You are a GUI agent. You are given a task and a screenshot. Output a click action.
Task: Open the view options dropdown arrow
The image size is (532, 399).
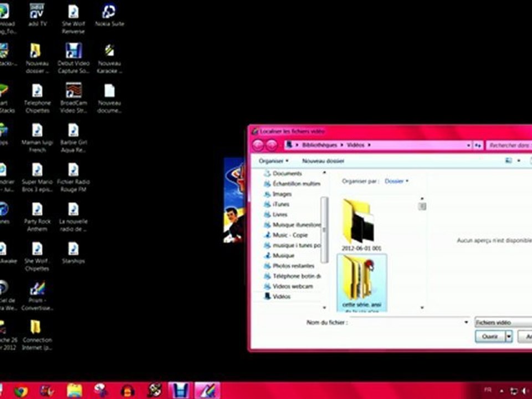pos(519,161)
